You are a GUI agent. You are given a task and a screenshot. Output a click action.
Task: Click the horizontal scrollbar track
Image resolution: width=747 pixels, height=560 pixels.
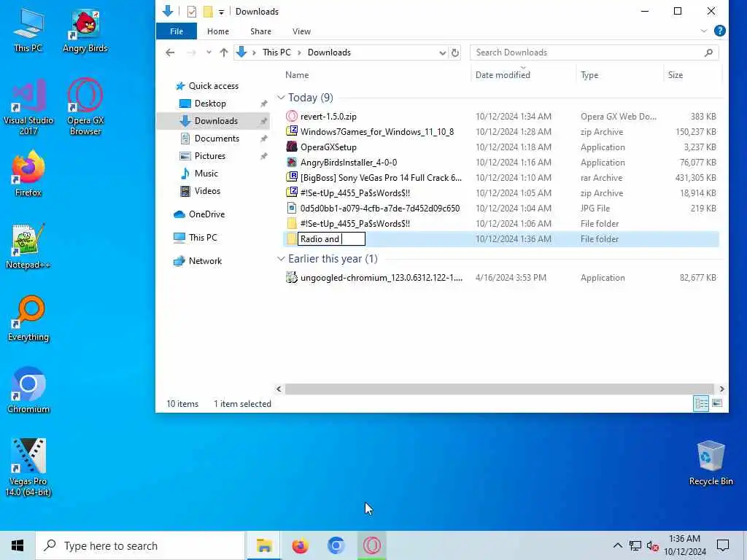pyautogui.click(x=499, y=389)
